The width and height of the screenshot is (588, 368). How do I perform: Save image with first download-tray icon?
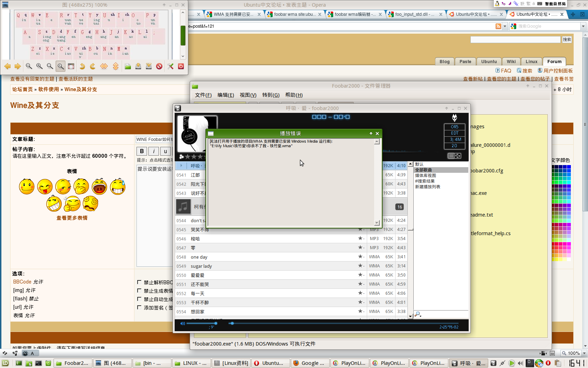coord(138,66)
